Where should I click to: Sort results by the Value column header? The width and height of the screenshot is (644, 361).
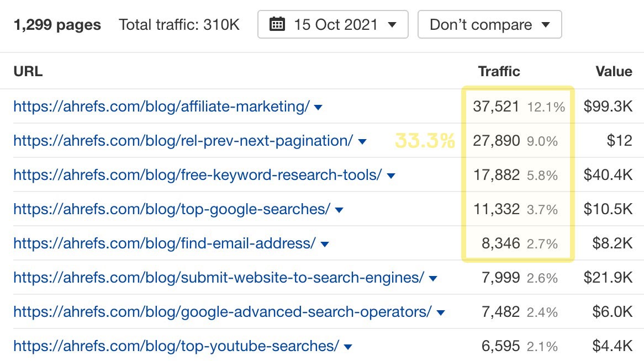614,71
